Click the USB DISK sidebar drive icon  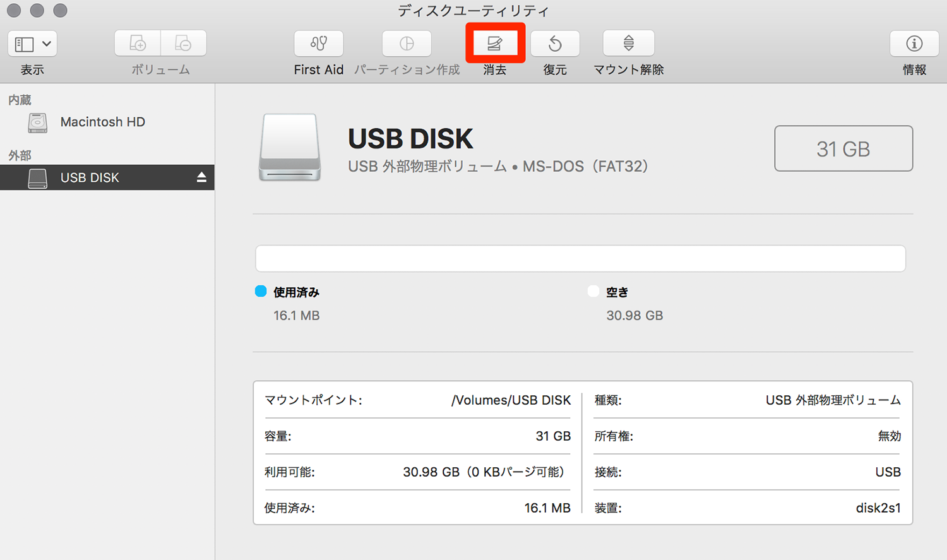[38, 178]
